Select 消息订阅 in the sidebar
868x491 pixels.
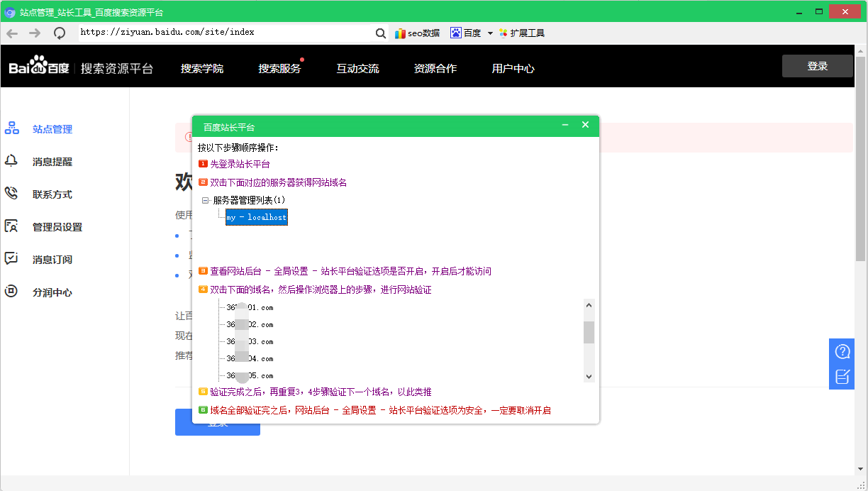pos(52,260)
